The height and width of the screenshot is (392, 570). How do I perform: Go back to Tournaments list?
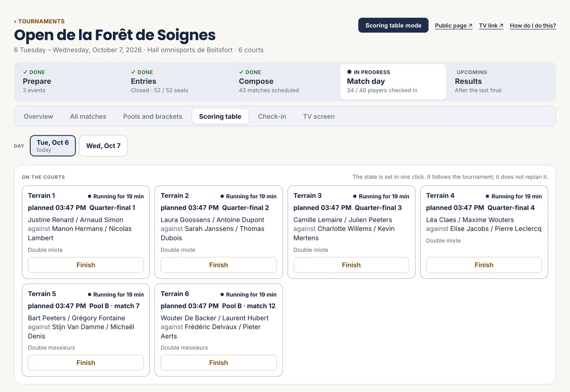(39, 21)
